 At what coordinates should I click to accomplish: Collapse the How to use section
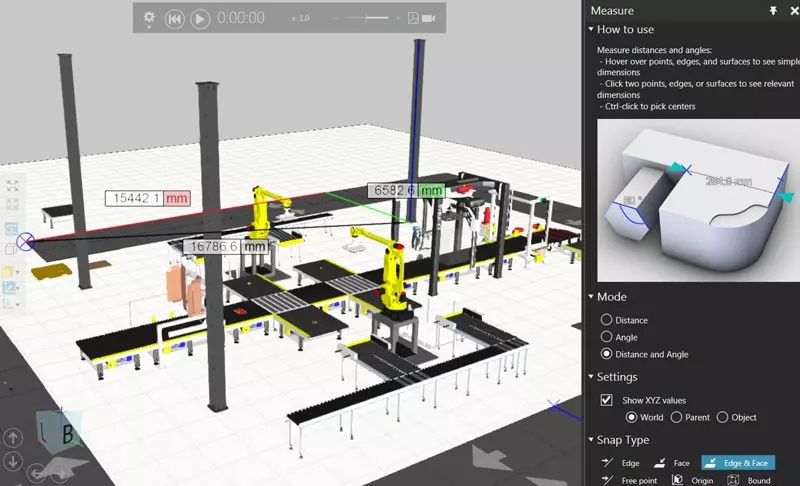[591, 30]
